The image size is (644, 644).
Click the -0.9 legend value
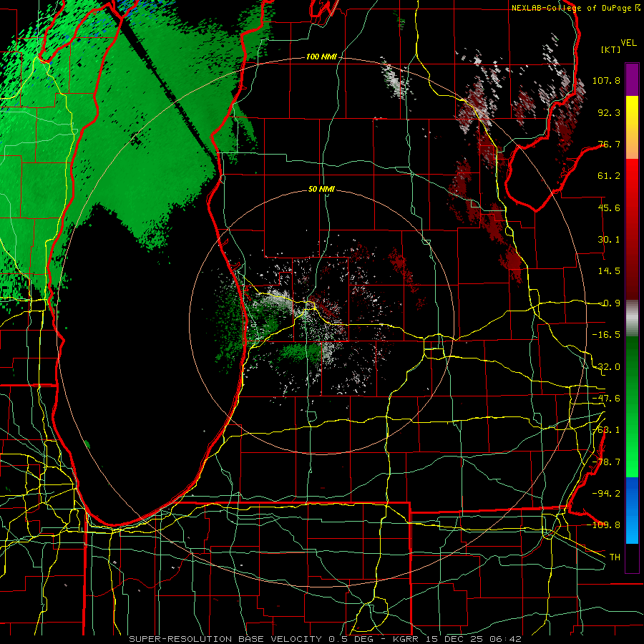(609, 303)
